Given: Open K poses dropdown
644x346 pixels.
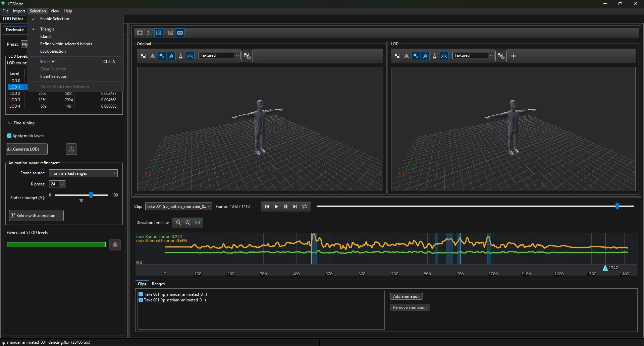Looking at the screenshot, I should pos(57,184).
